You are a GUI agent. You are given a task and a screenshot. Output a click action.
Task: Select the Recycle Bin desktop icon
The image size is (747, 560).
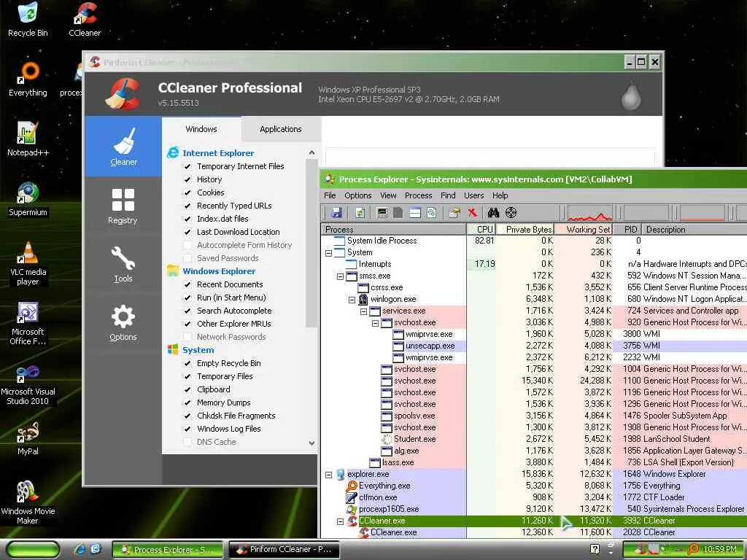coord(28,20)
